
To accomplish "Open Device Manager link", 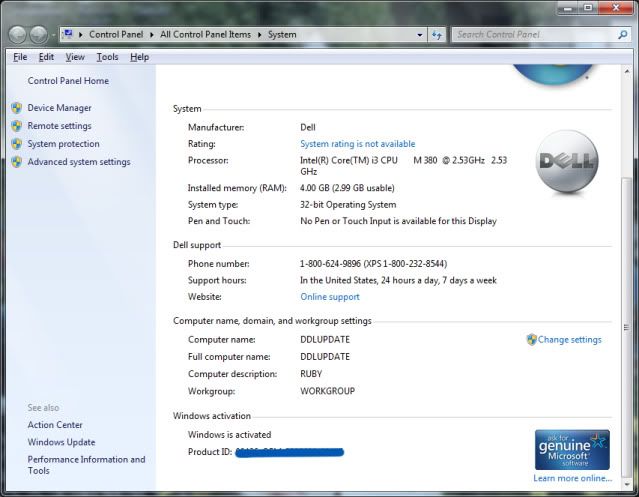I will coord(59,108).
